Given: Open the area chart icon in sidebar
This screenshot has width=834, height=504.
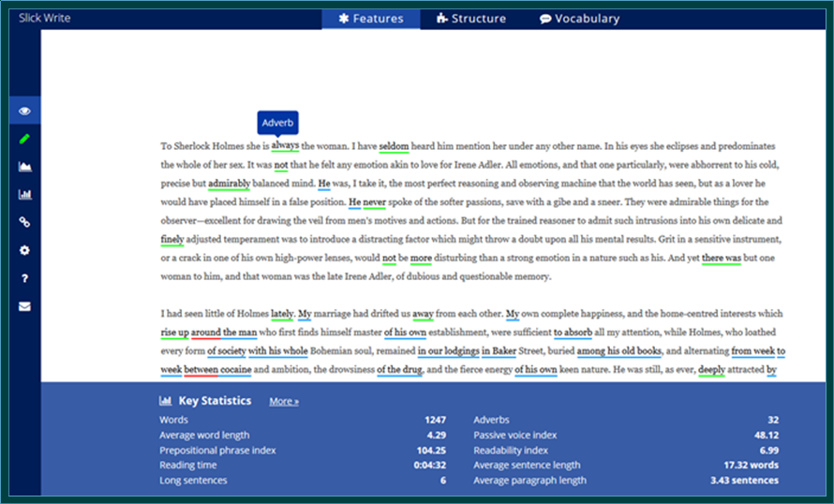Looking at the screenshot, I should click(24, 167).
